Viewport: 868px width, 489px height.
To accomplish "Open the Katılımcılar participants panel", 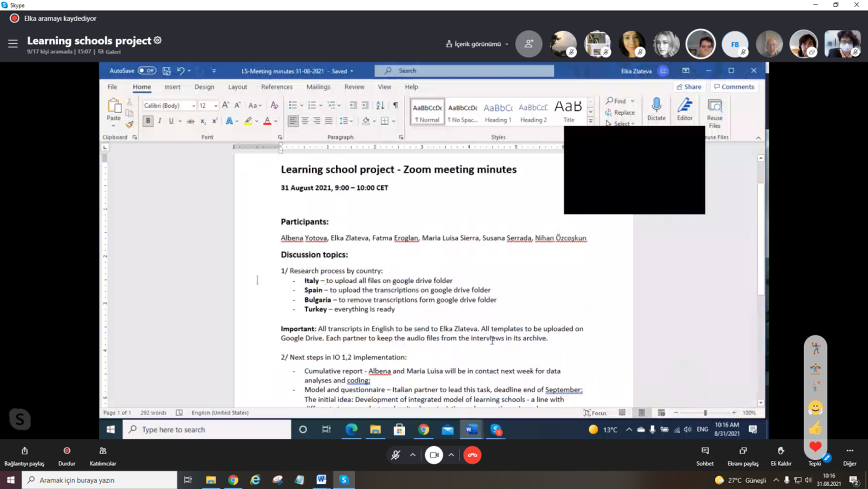I will point(103,451).
